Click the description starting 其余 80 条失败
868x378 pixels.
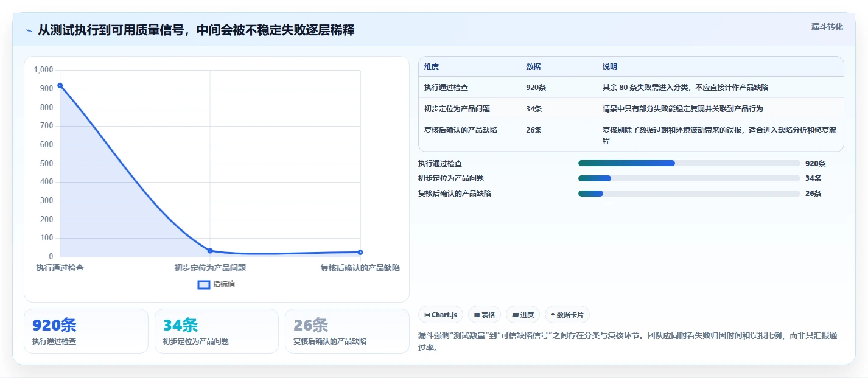(685, 88)
